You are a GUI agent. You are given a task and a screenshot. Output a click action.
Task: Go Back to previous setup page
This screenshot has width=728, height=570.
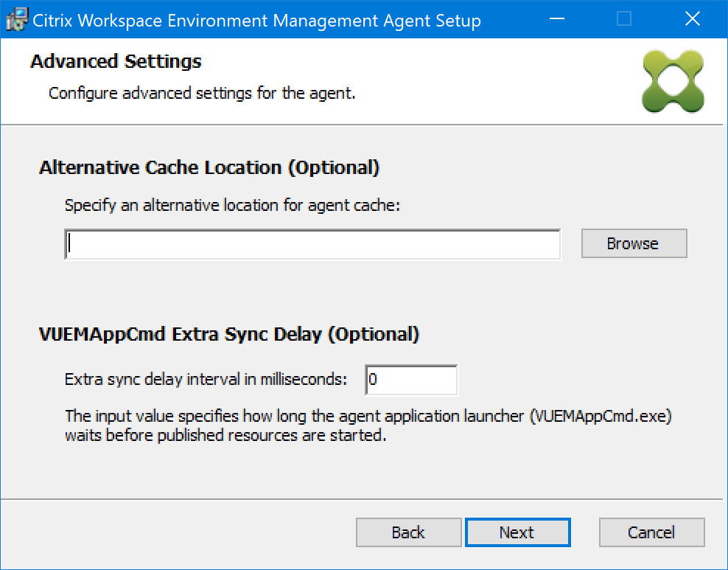[408, 532]
